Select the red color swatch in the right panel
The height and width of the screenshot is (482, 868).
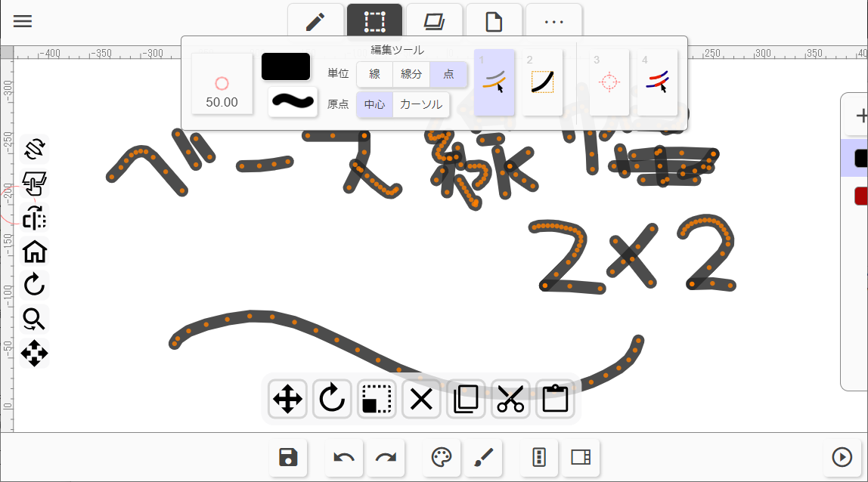point(863,195)
